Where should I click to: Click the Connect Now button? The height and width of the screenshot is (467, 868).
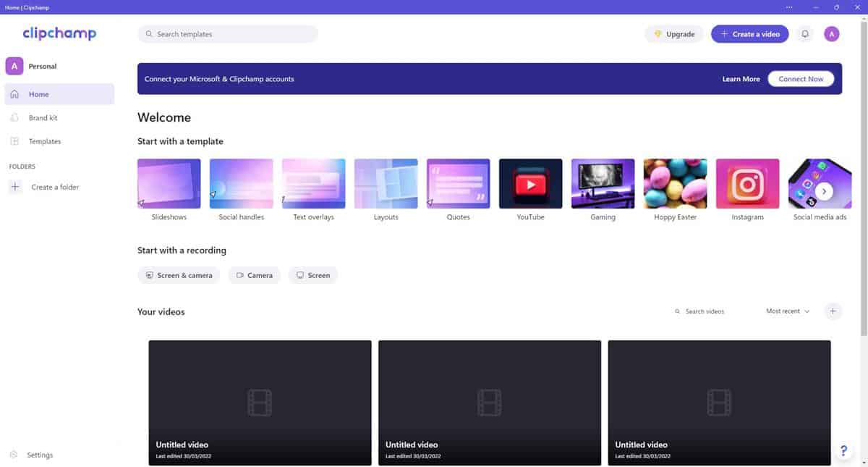point(801,79)
